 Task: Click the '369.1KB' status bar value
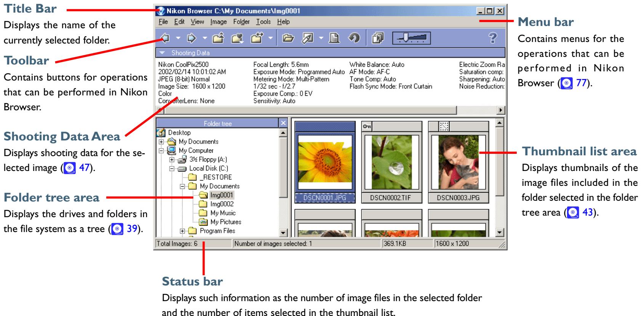click(395, 243)
